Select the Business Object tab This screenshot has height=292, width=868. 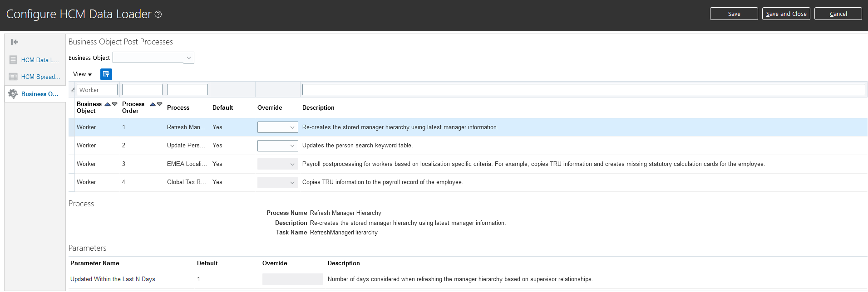point(40,94)
